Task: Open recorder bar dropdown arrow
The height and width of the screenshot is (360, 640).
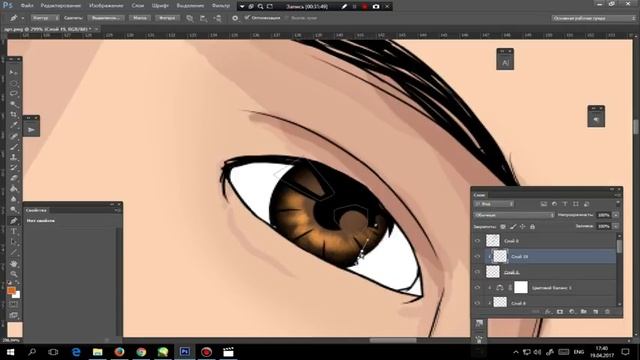Action: pos(242,7)
